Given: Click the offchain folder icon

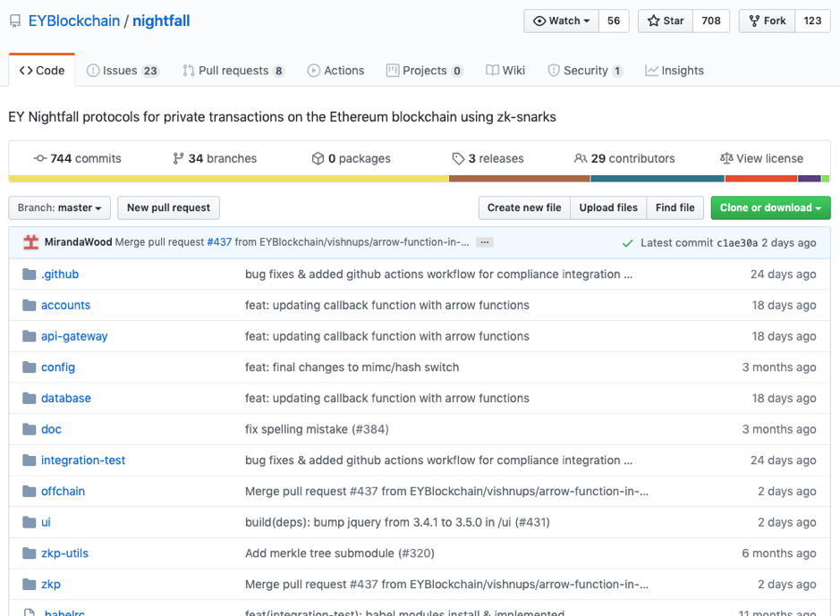Looking at the screenshot, I should [29, 492].
